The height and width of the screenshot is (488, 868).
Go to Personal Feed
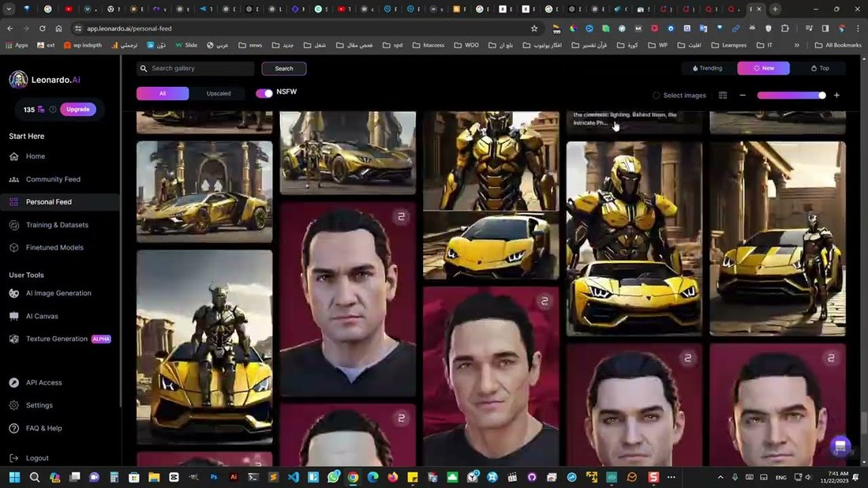48,201
